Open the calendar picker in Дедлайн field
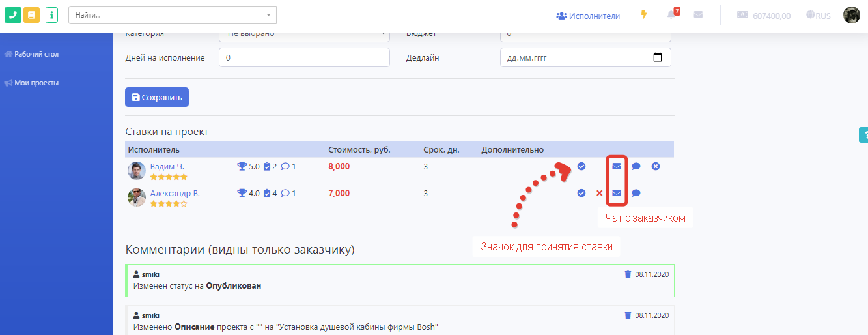Image resolution: width=868 pixels, height=335 pixels. pyautogui.click(x=657, y=57)
